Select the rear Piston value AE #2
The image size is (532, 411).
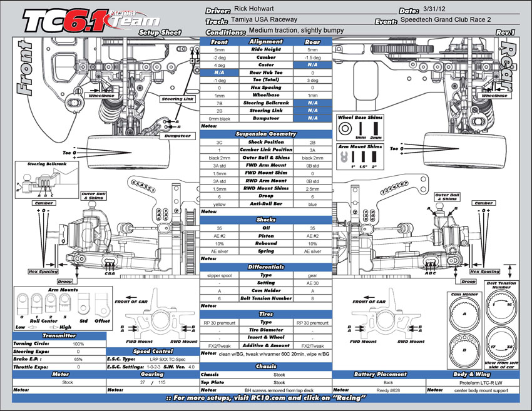tap(312, 236)
